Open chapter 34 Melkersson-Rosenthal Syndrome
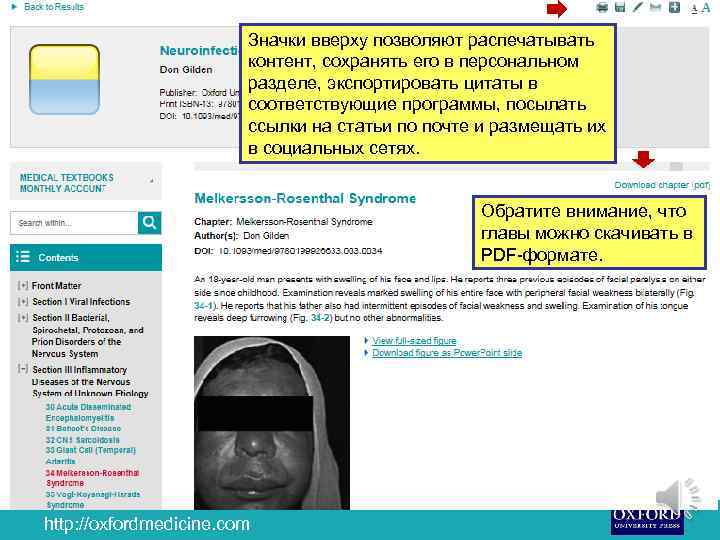Image resolution: width=720 pixels, height=540 pixels. (x=92, y=478)
